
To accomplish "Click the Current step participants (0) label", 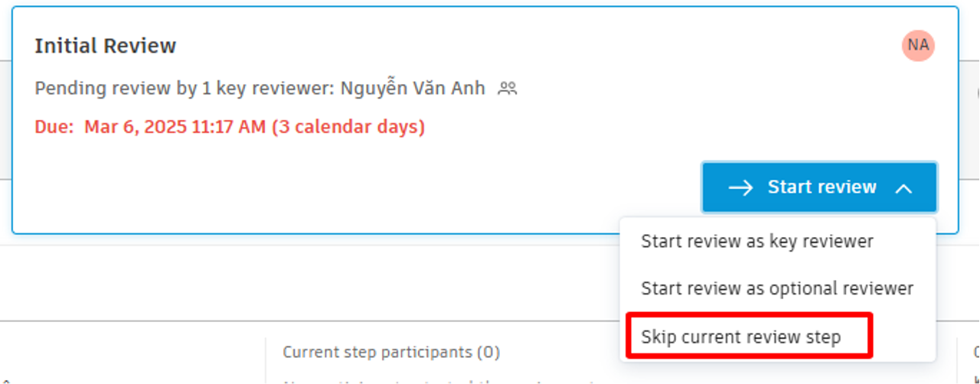I will tap(391, 352).
